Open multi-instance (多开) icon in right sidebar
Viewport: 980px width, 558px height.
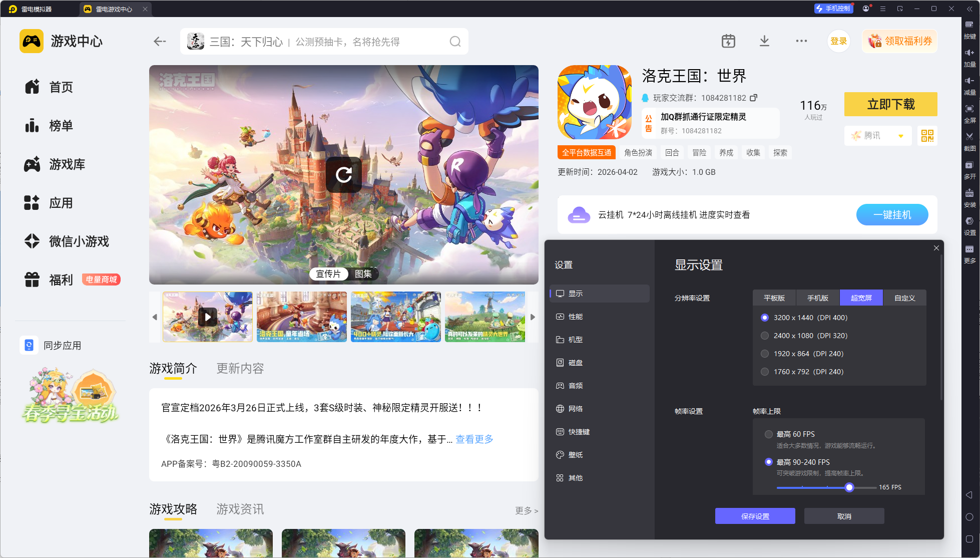click(969, 165)
